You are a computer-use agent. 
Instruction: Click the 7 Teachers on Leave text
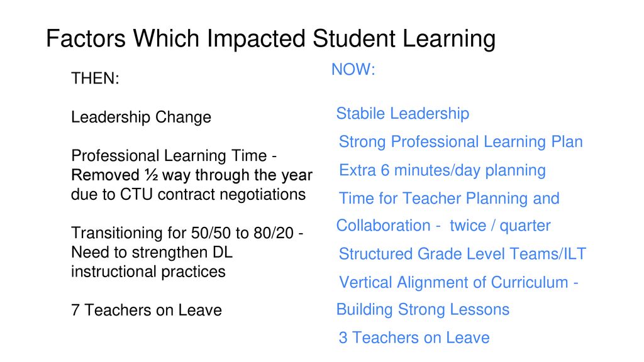147,310
